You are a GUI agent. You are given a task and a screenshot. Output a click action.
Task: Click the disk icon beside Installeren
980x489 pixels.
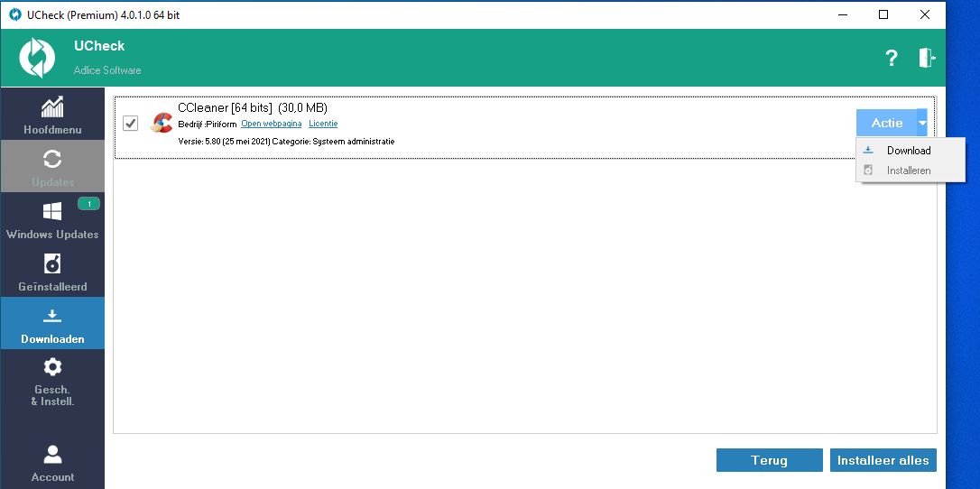[x=868, y=171]
